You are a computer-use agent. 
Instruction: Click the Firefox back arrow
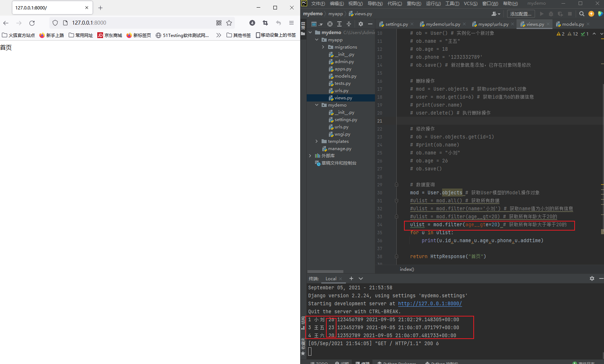(x=6, y=23)
